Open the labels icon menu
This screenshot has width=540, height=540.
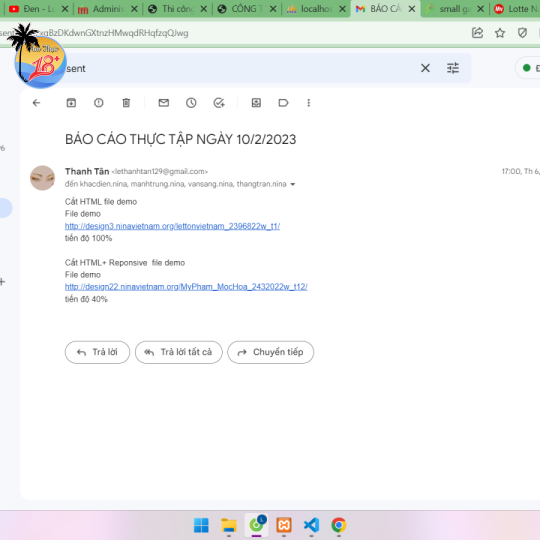click(283, 103)
